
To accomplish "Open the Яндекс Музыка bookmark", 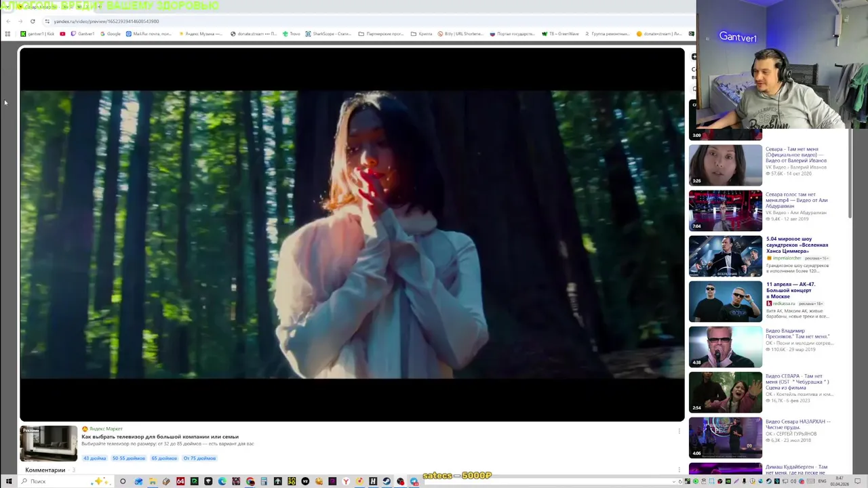I will [201, 34].
